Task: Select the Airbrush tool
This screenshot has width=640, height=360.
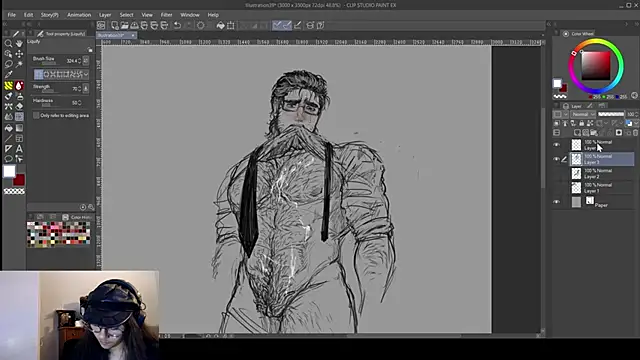Action: click(19, 96)
